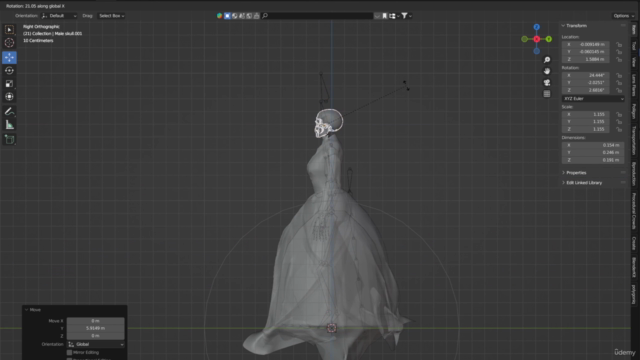Viewport: 640px width, 360px height.
Task: Click the hierarchy display mode icon
Action: coord(393,16)
